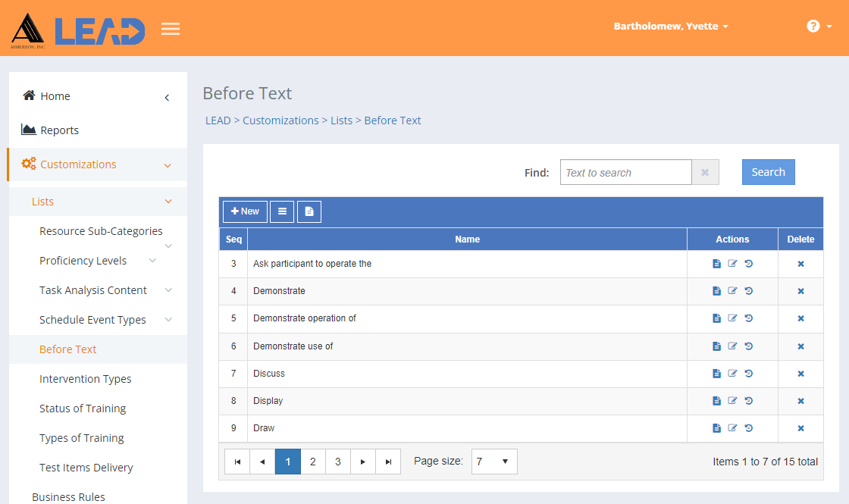Edit the 'Ask participant to operate the' row
849x504 pixels.
click(x=732, y=264)
